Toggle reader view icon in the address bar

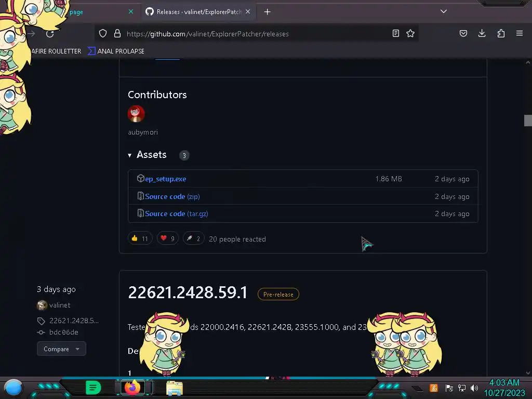tap(395, 33)
